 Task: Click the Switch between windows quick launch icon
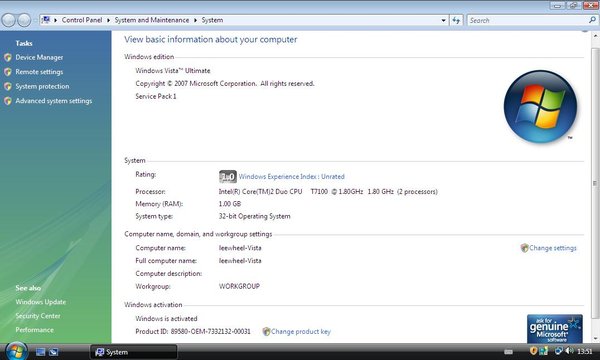pos(54,352)
